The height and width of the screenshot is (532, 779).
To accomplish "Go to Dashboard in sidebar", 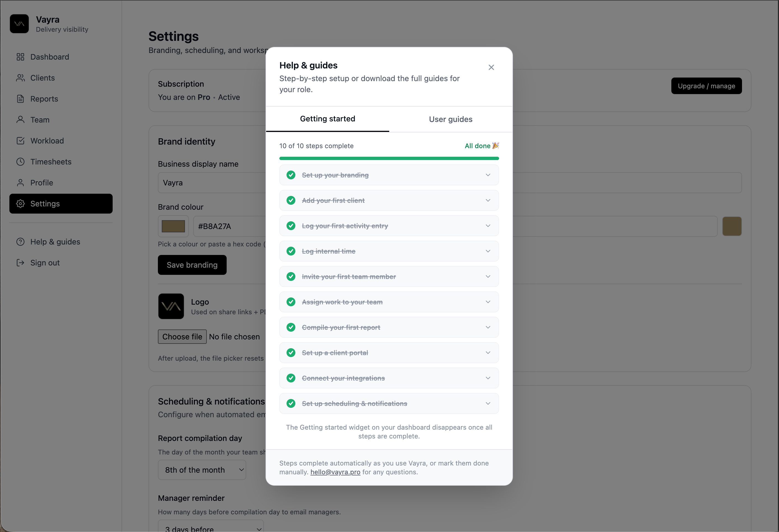I will click(61, 57).
